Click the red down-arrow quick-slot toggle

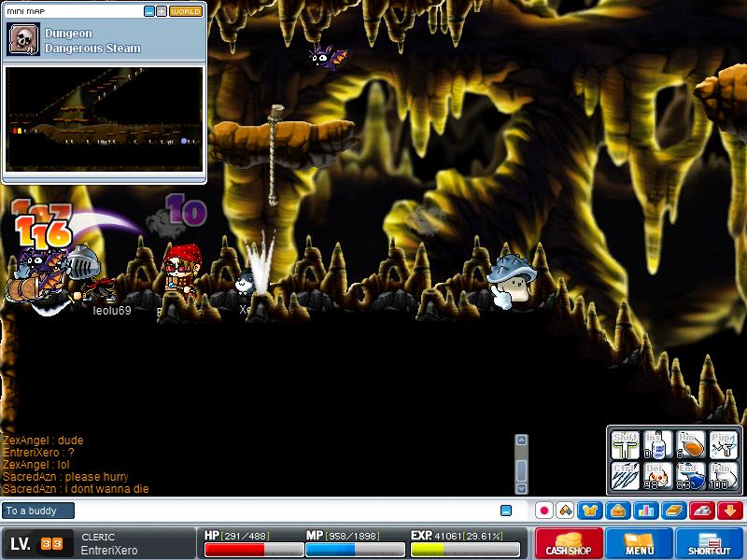(730, 511)
